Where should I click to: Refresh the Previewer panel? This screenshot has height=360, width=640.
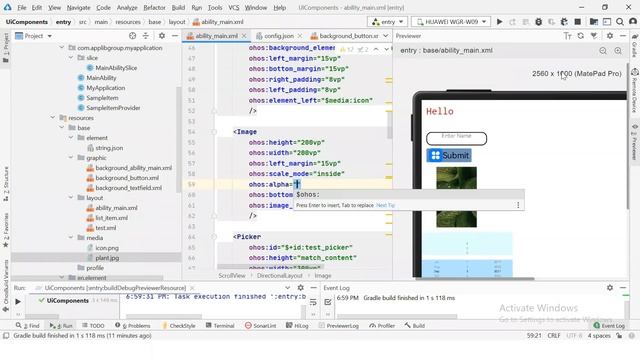pyautogui.click(x=580, y=36)
